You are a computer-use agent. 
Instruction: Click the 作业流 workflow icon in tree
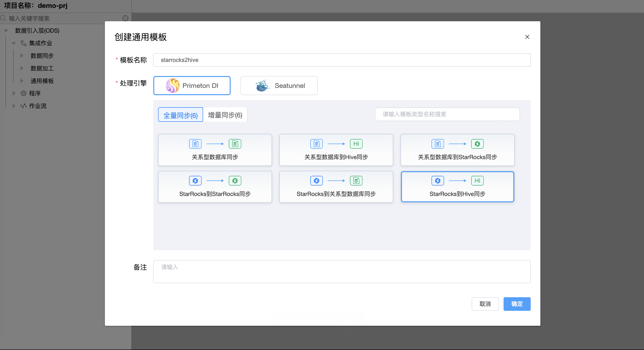point(23,106)
